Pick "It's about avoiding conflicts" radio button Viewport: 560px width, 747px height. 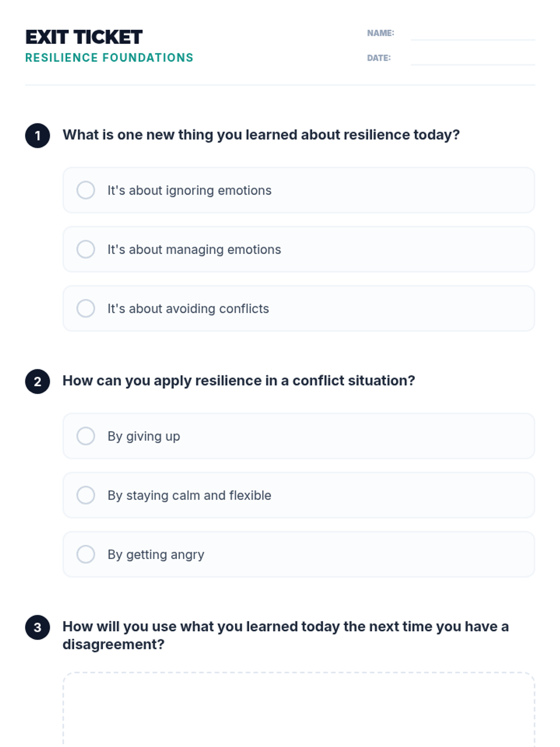pos(86,309)
